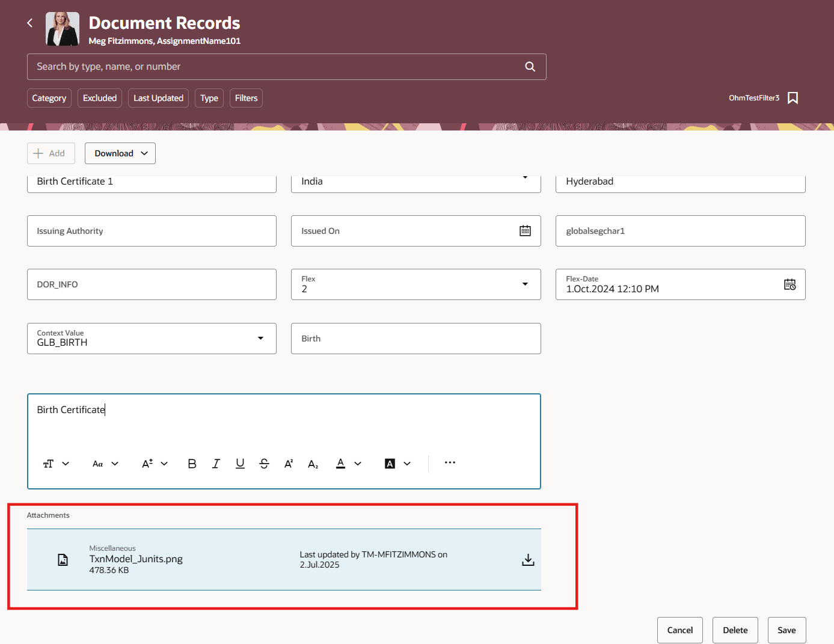This screenshot has width=834, height=644.
Task: Go back using the header back arrow
Action: pyautogui.click(x=30, y=23)
